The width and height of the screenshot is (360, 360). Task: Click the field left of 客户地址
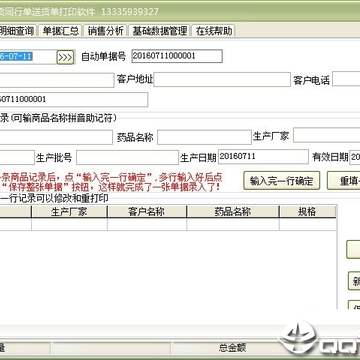(57, 80)
